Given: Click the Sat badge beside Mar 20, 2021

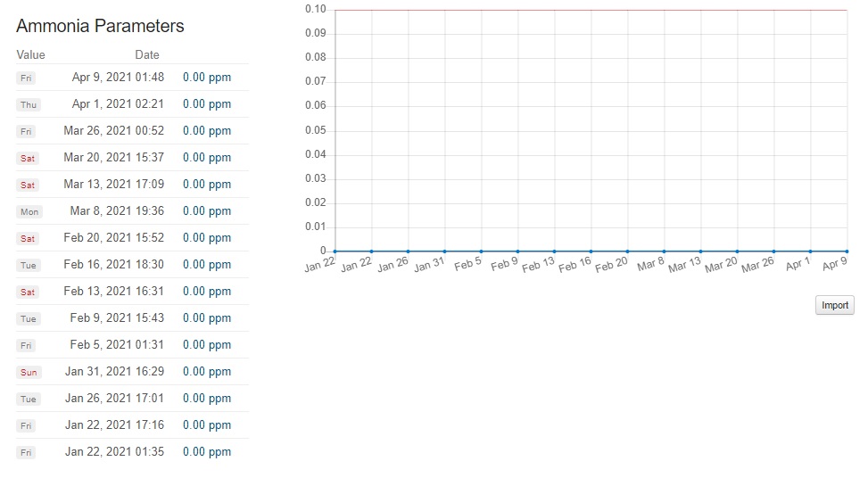Looking at the screenshot, I should pos(28,158).
